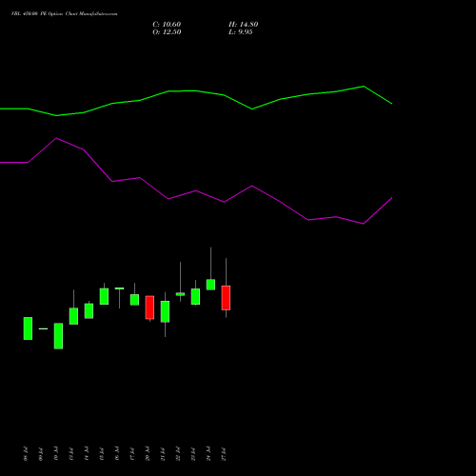
Task: Select the red candlestick above 27 Jul
Action: click(226, 298)
